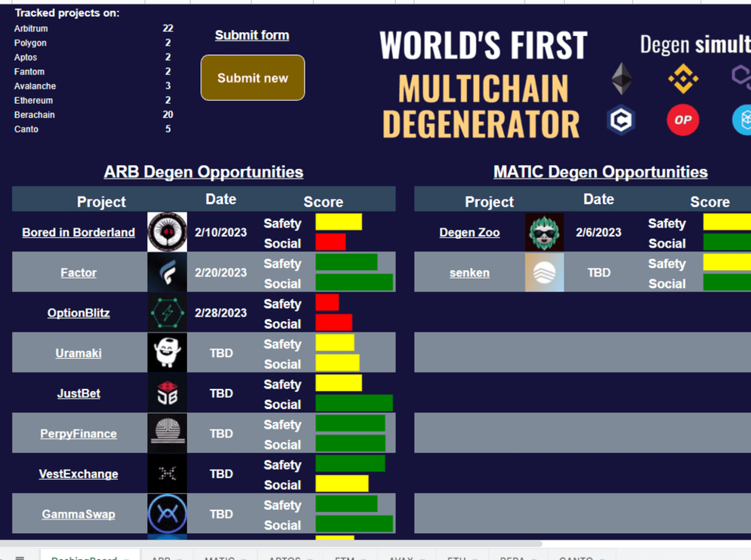Select the TBD date for senken
Screen dimensions: 751x560
[x=599, y=273]
